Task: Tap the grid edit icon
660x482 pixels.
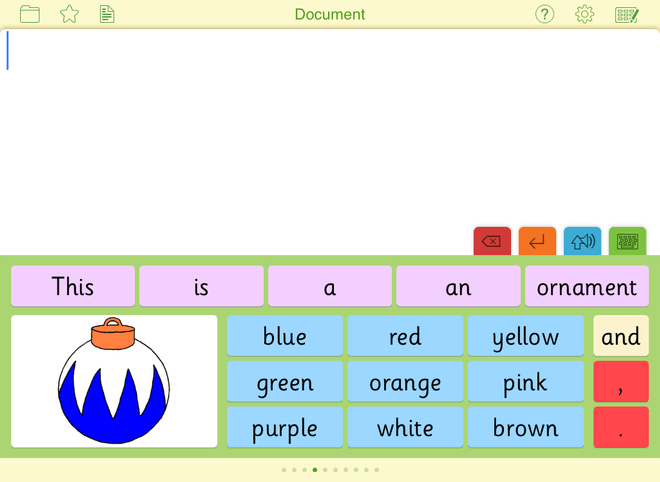Action: coord(627,14)
